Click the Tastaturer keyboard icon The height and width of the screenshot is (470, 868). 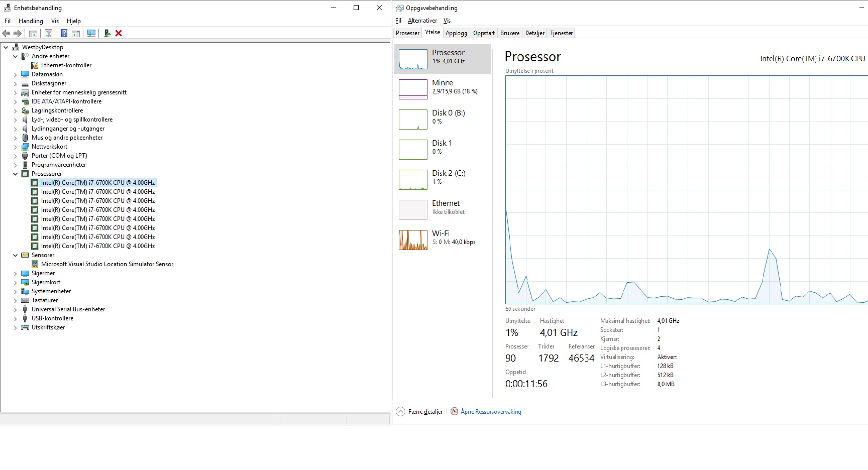pos(25,300)
